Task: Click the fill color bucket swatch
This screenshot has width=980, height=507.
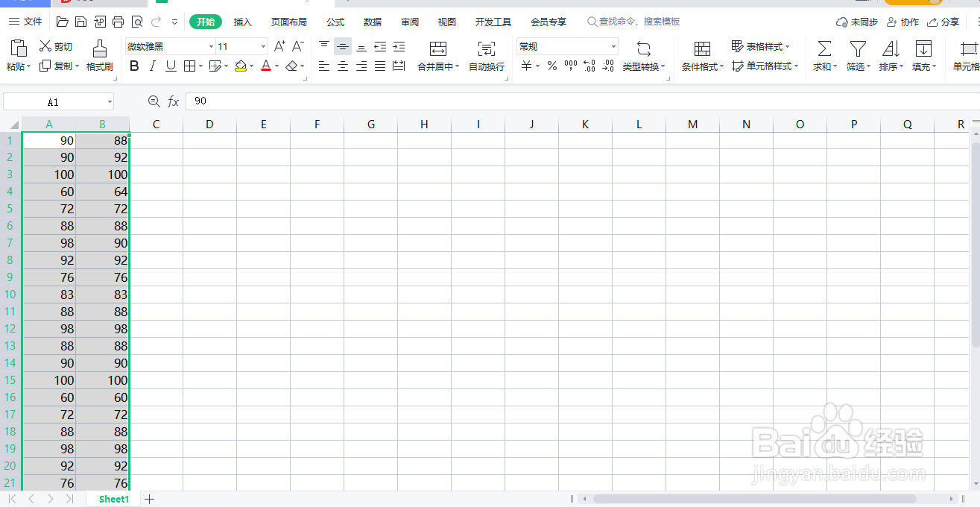Action: (x=240, y=66)
